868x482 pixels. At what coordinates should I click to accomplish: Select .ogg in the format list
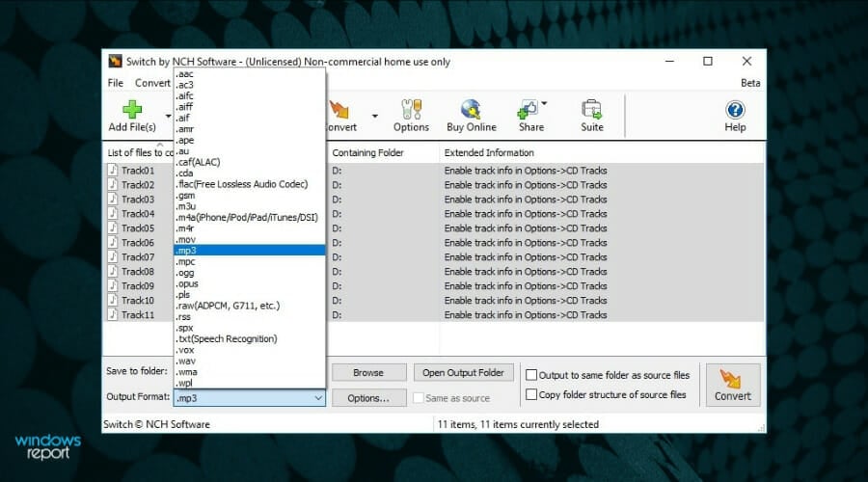pyautogui.click(x=250, y=272)
